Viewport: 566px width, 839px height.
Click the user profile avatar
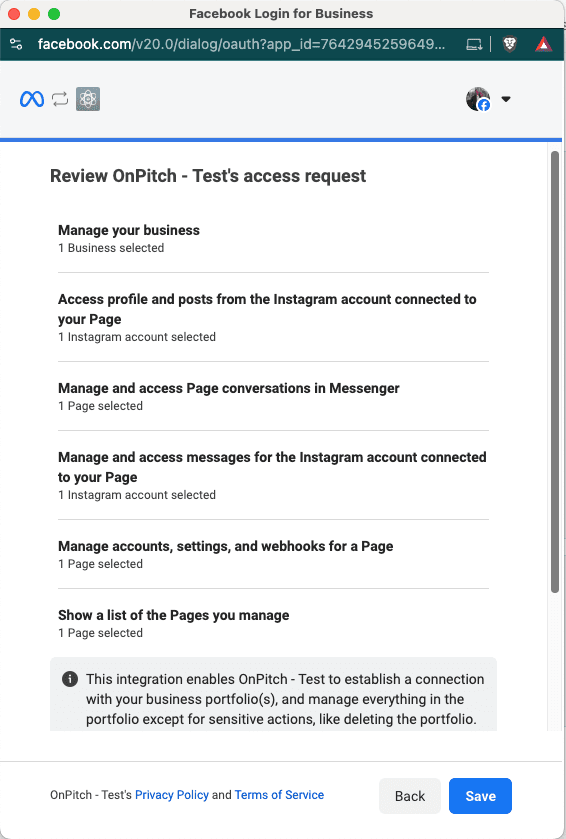tap(478, 99)
